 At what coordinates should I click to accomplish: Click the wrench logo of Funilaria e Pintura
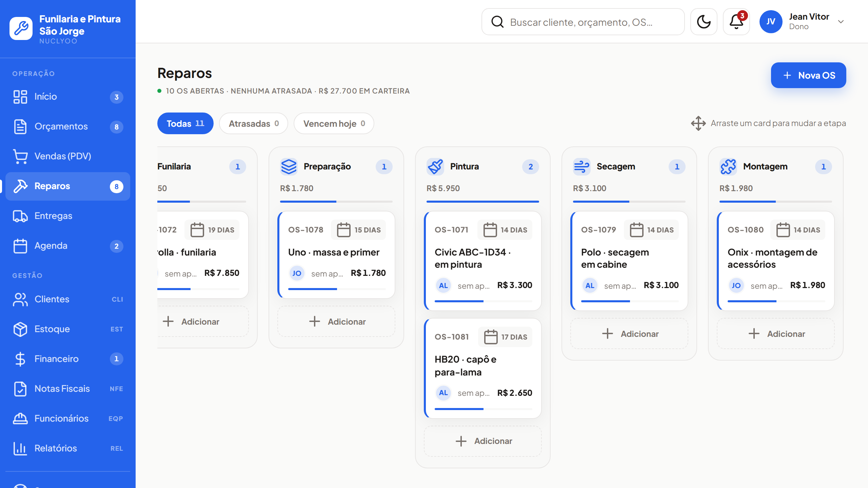click(21, 28)
